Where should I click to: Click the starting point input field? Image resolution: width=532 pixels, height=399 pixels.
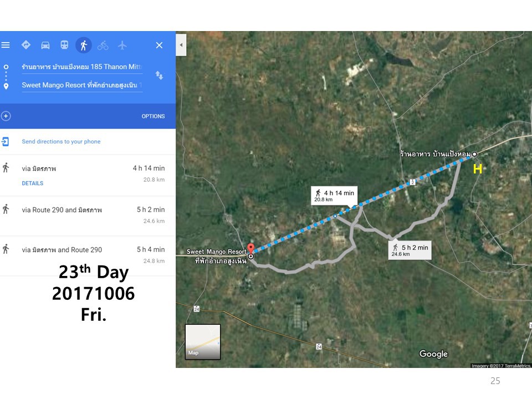tap(82, 66)
